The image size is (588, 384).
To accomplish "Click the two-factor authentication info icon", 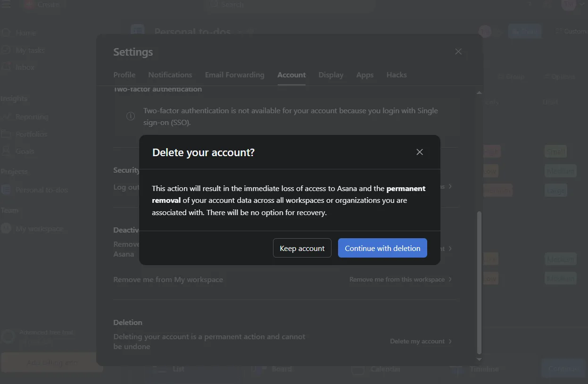I will click(131, 117).
